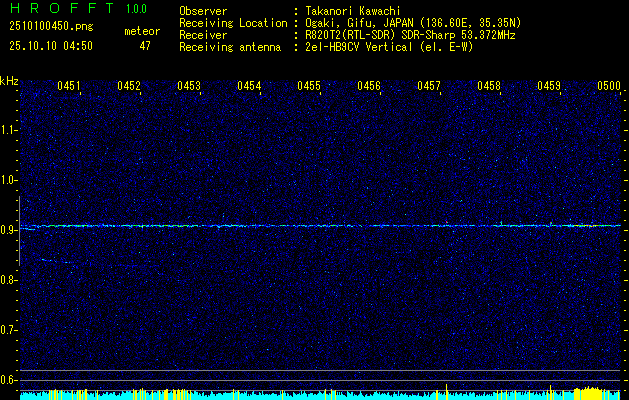Click the 0452 time marker

(129, 86)
